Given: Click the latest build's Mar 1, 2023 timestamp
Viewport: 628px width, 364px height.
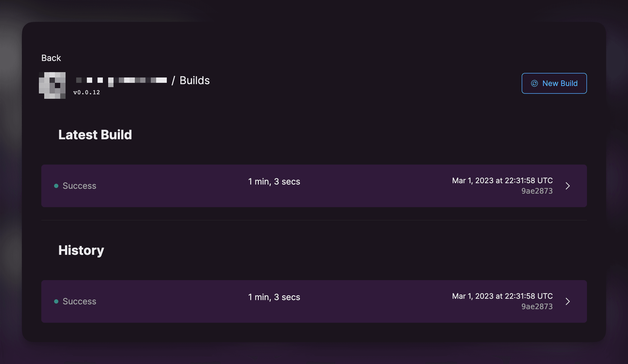Looking at the screenshot, I should pos(502,181).
